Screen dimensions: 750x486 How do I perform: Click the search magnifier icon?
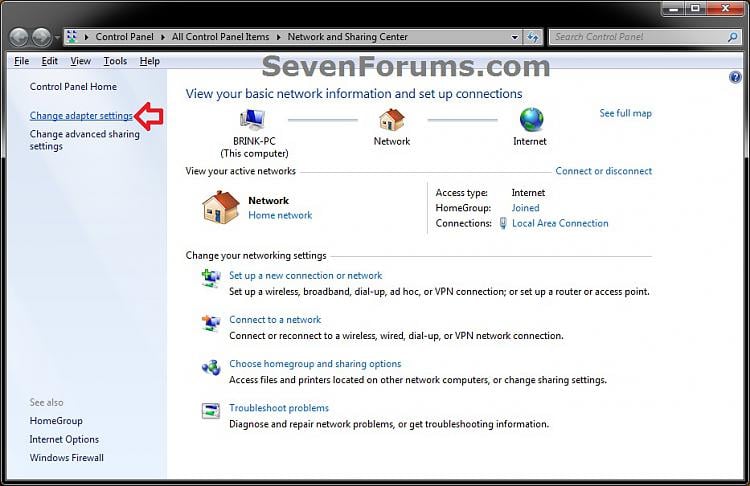tap(732, 37)
